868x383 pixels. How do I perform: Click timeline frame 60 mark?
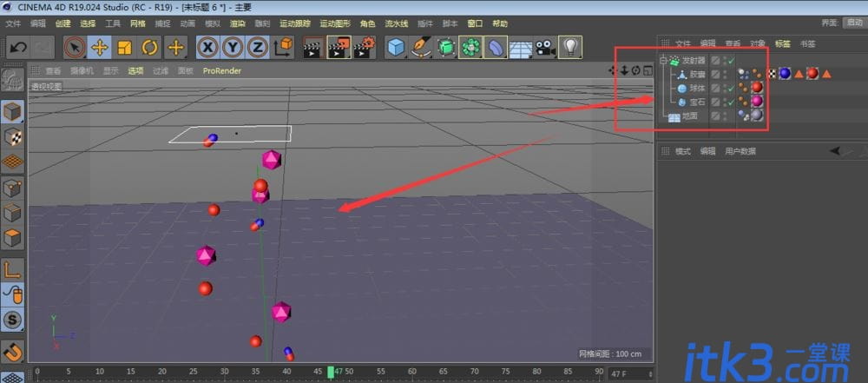[411, 372]
